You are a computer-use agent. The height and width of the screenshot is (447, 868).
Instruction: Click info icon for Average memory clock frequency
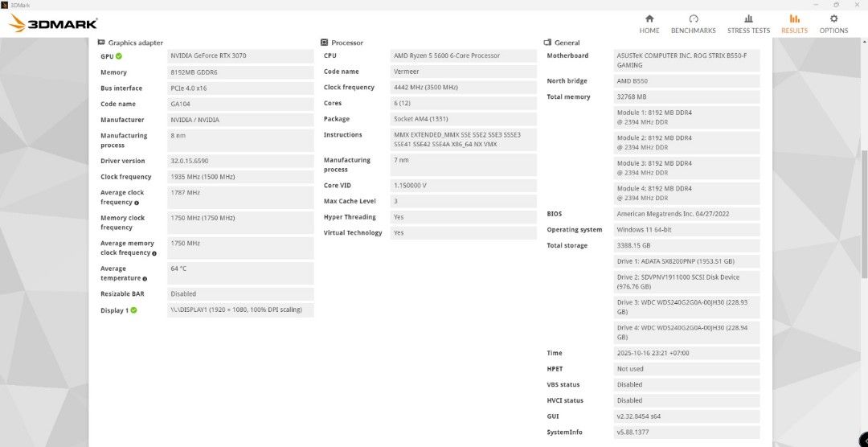point(154,253)
